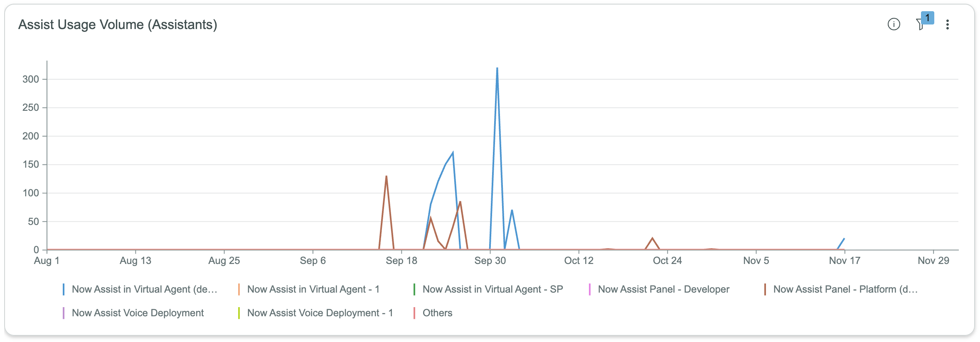Click the small brown peak near Oct 22
980x342 pixels.
coord(653,238)
